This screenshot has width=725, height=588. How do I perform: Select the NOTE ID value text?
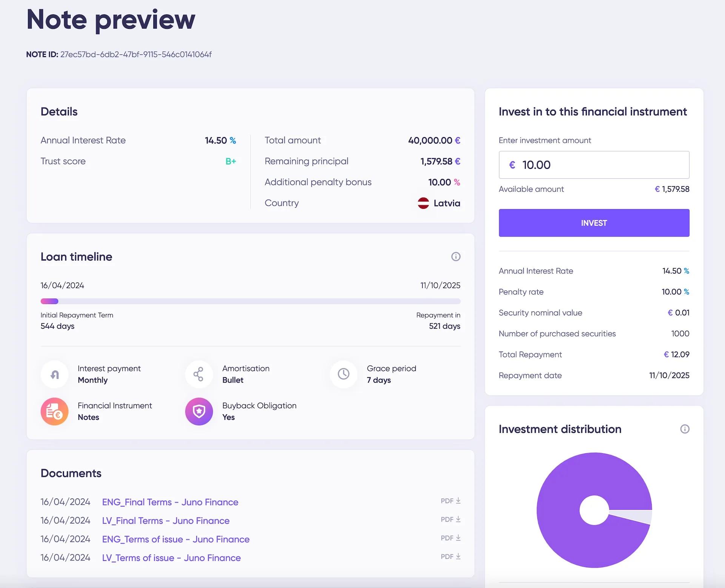(136, 54)
